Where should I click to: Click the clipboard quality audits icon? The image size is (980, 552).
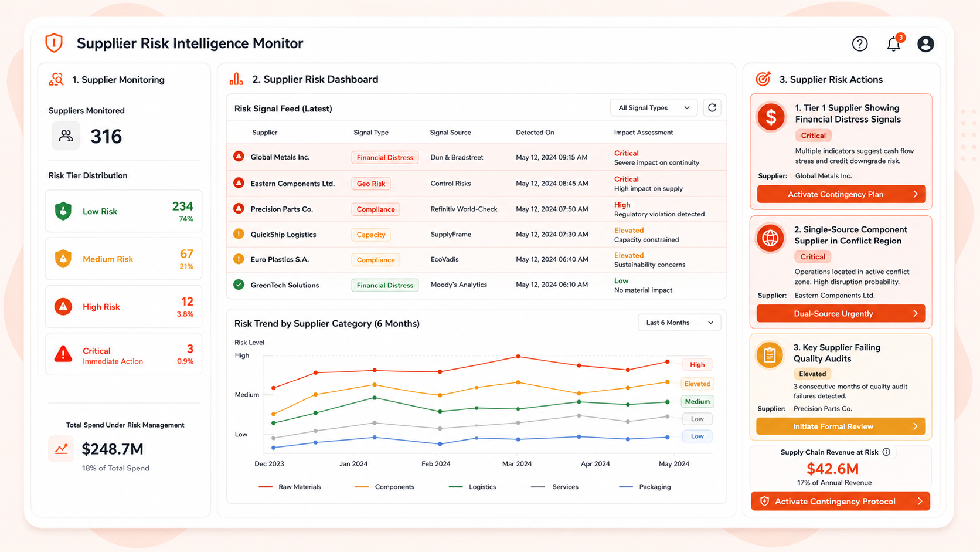(x=770, y=355)
